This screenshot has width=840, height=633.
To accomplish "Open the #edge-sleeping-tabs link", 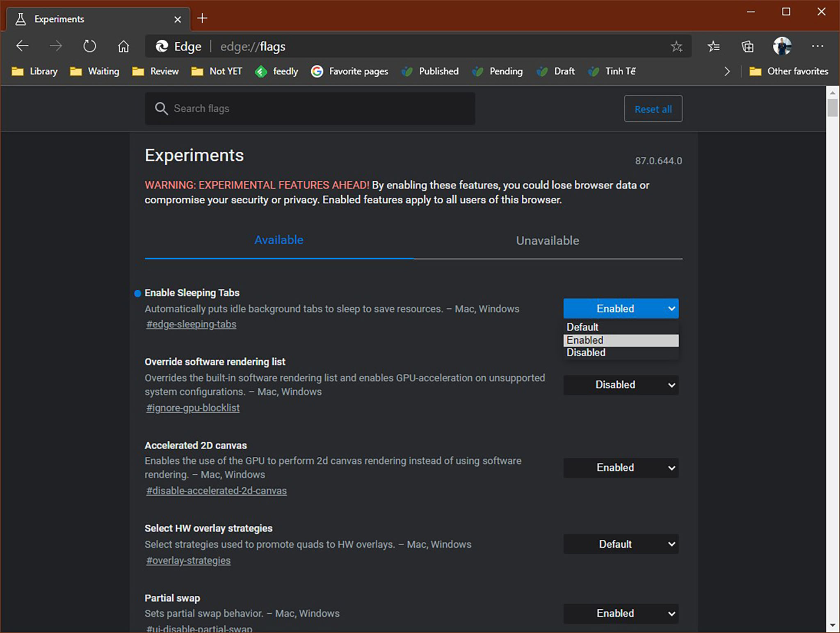I will 191,324.
